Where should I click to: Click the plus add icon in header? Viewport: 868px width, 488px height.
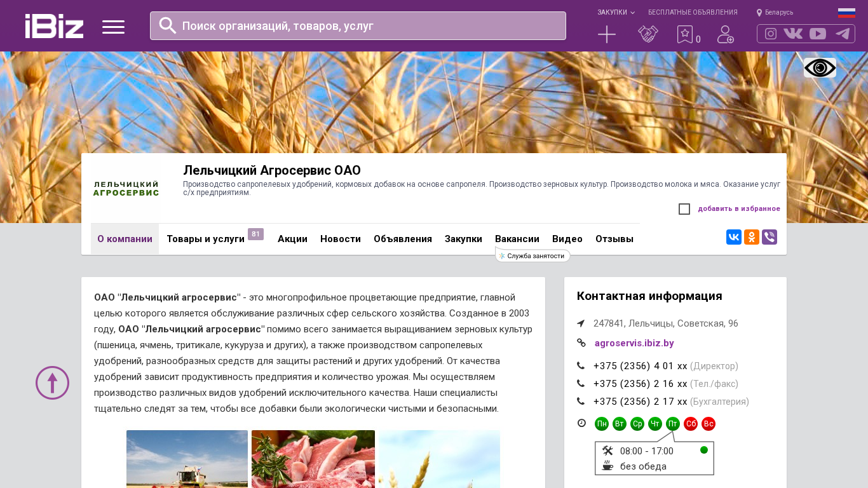point(607,34)
